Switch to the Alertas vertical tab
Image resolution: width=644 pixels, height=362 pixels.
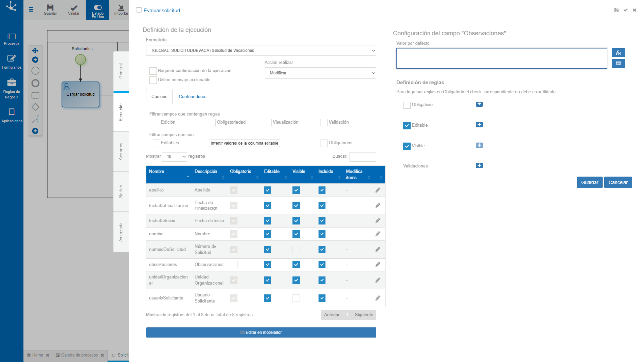coord(121,192)
